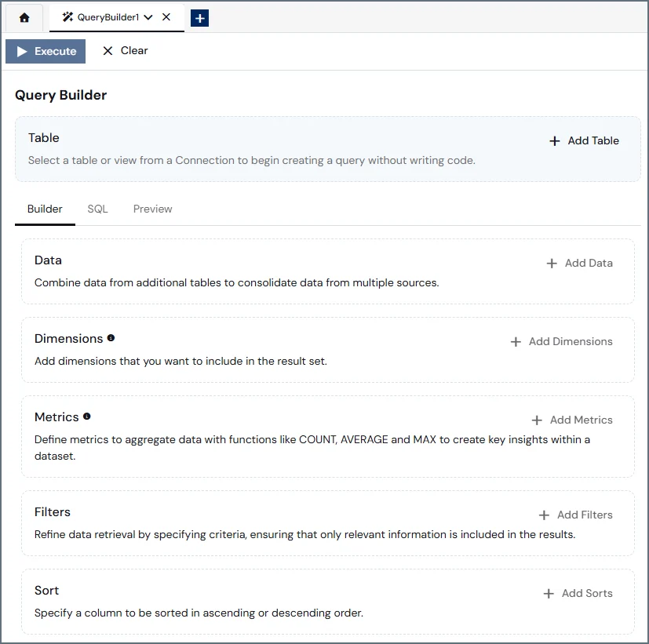Click the 'Combine data from additional tables' text

point(237,283)
